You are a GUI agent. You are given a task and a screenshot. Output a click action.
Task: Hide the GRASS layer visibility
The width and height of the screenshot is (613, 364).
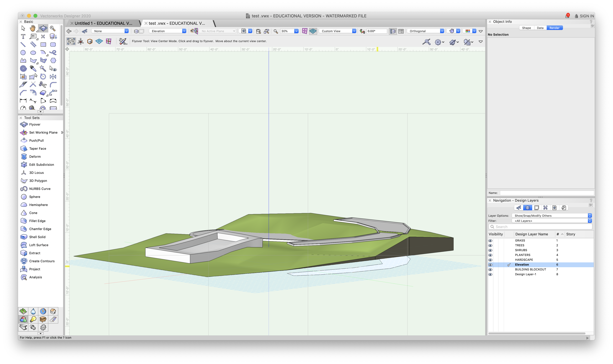[490, 240]
